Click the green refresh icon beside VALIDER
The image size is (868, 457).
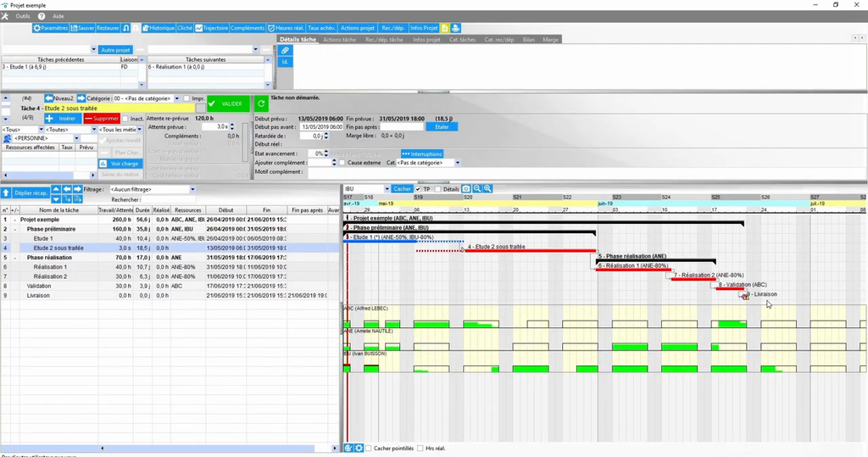pos(261,103)
